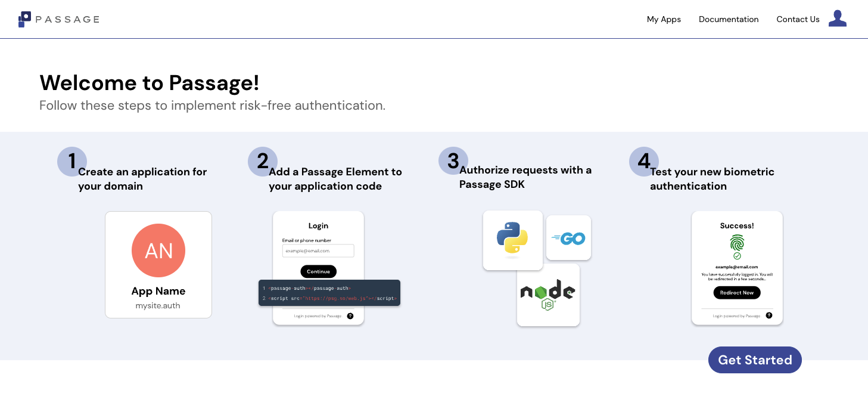Image resolution: width=868 pixels, height=393 pixels.
Task: Click the help icon in Login card
Action: tap(350, 316)
